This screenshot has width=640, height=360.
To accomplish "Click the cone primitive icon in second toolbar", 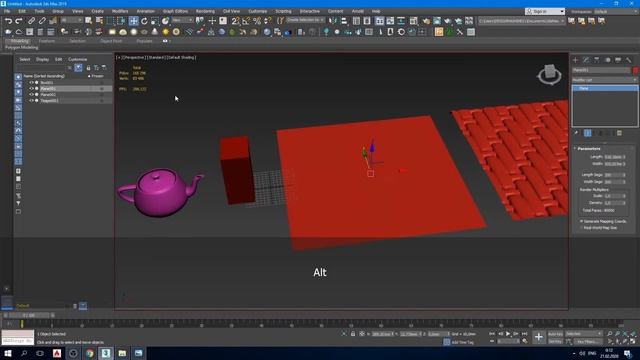I will click(155, 32).
